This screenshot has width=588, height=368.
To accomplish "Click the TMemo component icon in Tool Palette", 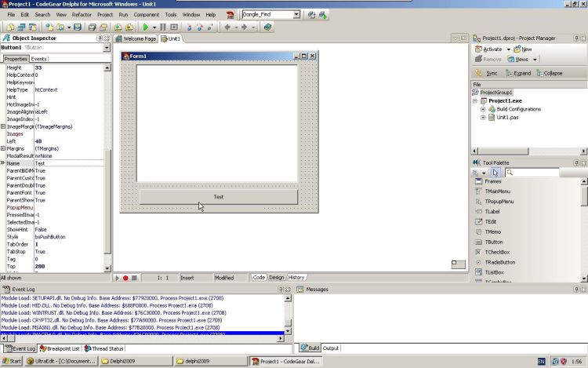I will tap(478, 231).
